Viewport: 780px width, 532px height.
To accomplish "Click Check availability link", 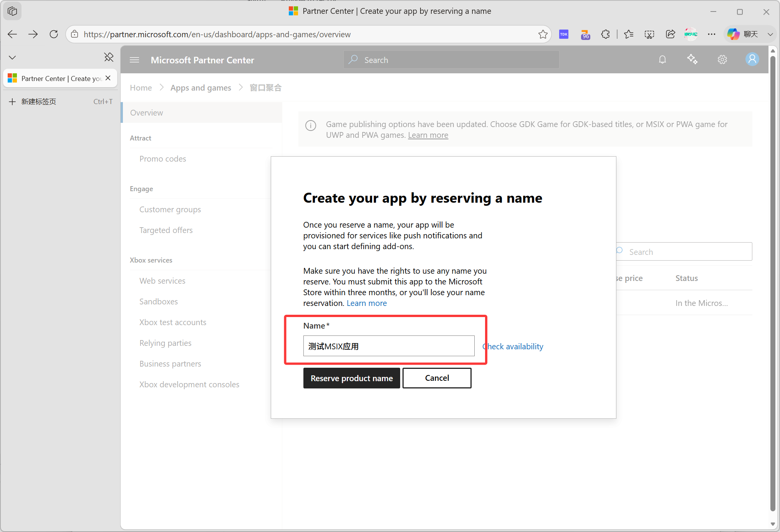I will pos(513,347).
